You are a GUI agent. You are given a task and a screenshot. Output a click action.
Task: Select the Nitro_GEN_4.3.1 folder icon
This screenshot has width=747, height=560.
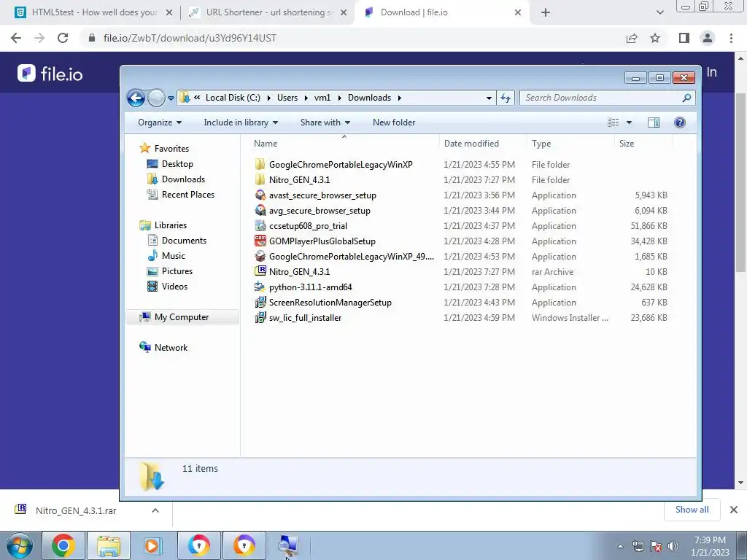(260, 179)
